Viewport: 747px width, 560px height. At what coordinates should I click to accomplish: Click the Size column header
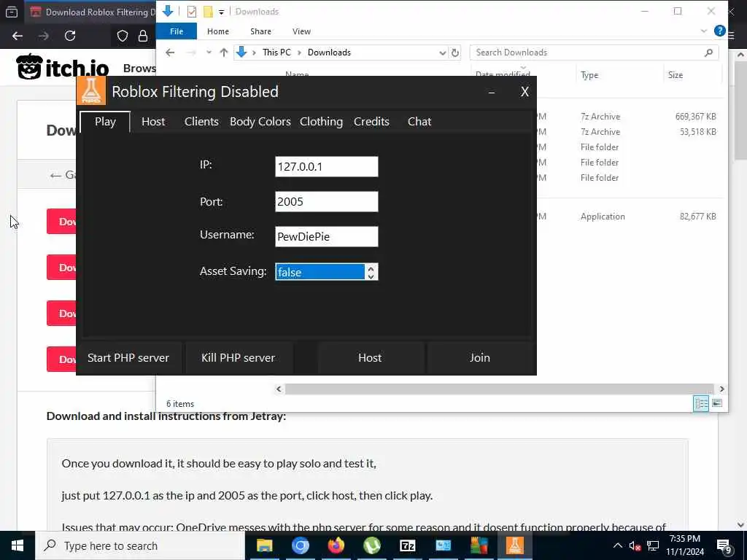[676, 75]
